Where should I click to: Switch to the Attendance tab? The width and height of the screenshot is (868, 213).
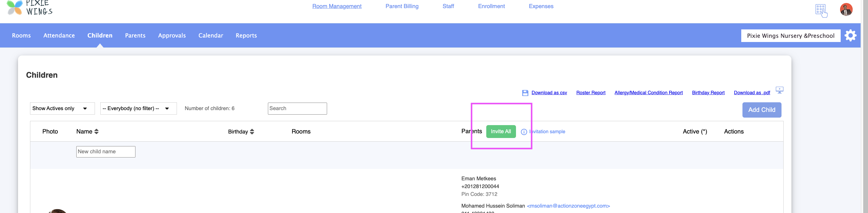[x=59, y=35]
